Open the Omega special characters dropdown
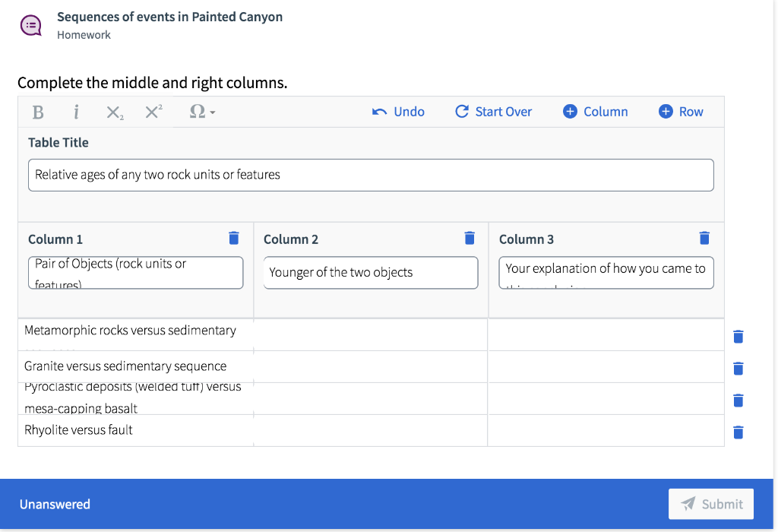The width and height of the screenshot is (778, 532). (x=201, y=112)
